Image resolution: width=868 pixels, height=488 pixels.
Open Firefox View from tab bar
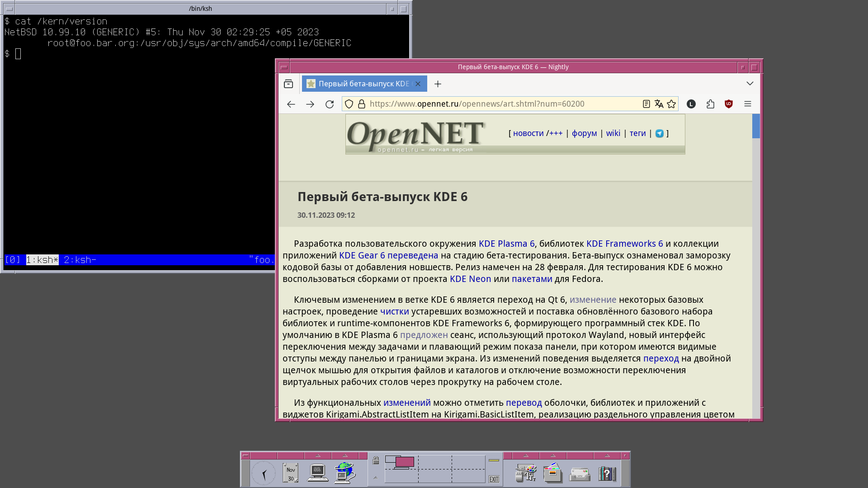[x=288, y=84]
